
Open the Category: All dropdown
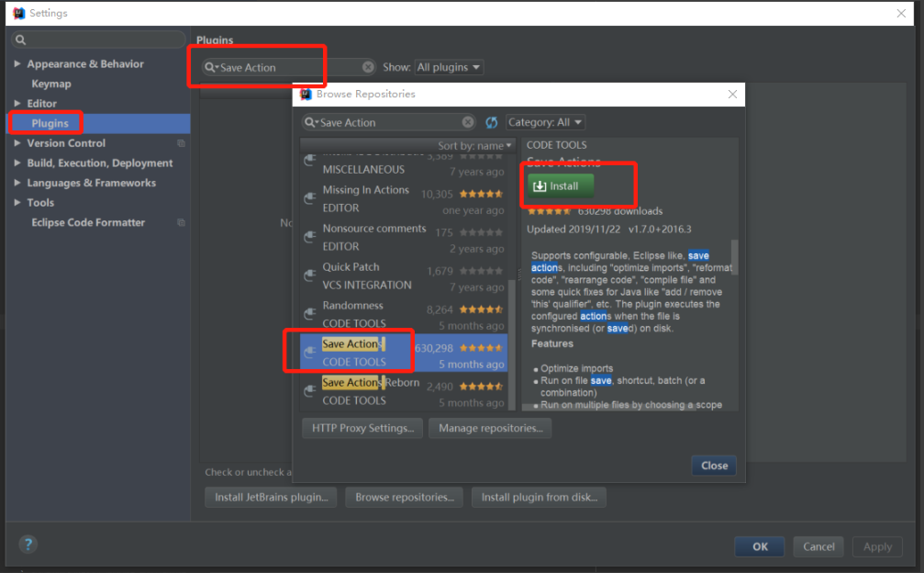coord(545,122)
